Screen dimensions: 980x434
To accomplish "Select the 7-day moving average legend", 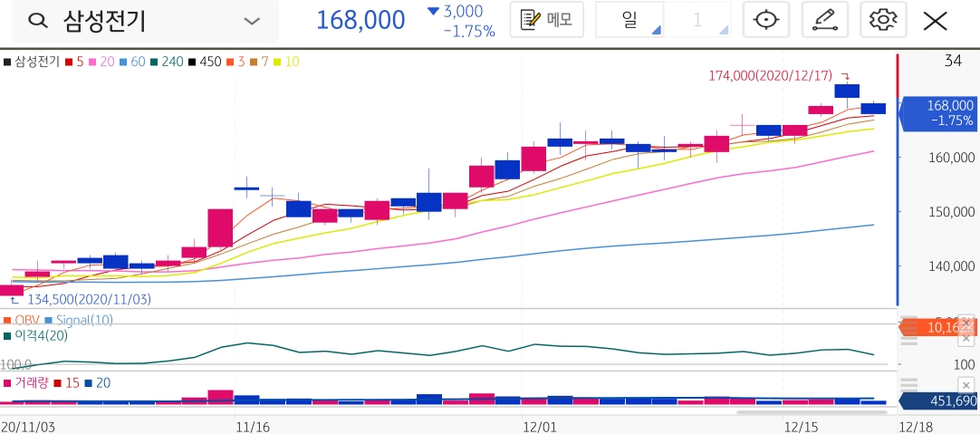I will [261, 62].
